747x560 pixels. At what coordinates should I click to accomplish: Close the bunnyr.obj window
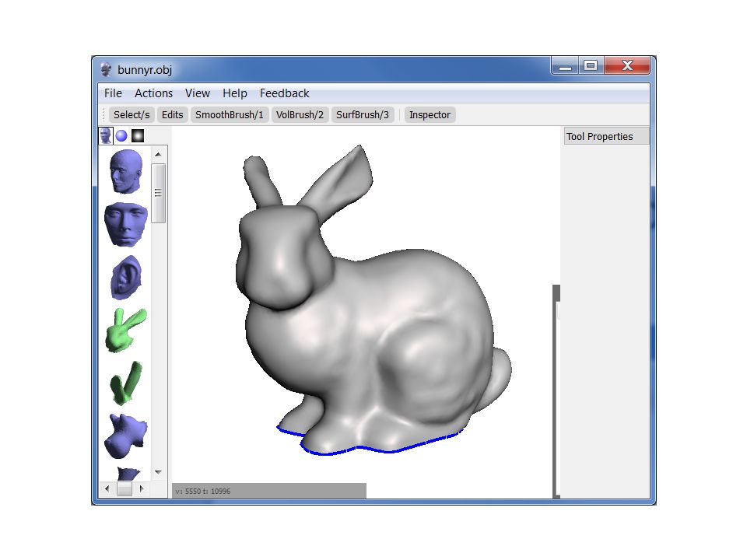point(627,65)
